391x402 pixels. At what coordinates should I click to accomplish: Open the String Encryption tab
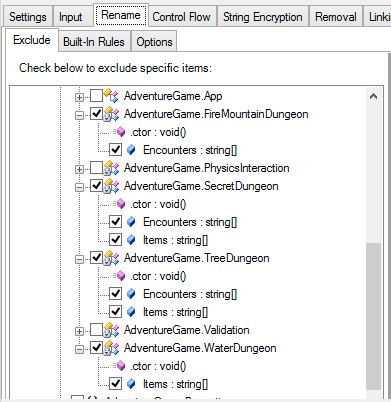(262, 17)
